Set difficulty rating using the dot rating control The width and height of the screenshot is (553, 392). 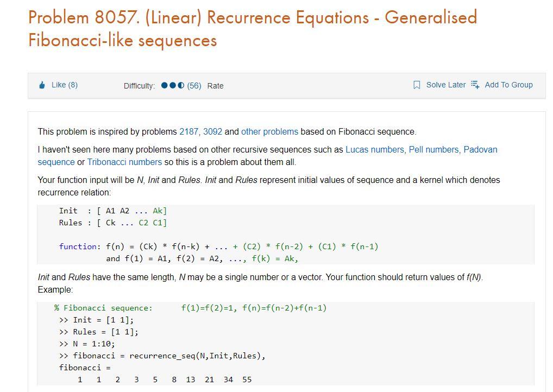coord(172,85)
